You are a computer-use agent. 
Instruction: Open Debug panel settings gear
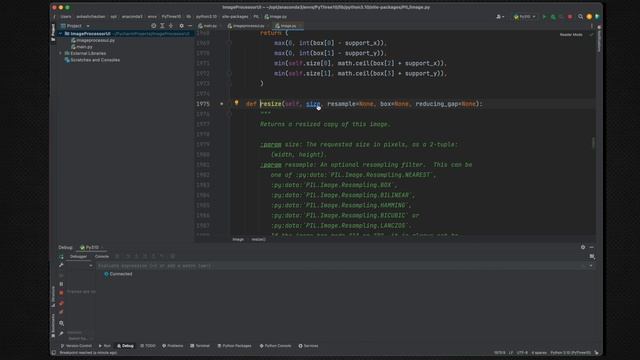(x=583, y=247)
